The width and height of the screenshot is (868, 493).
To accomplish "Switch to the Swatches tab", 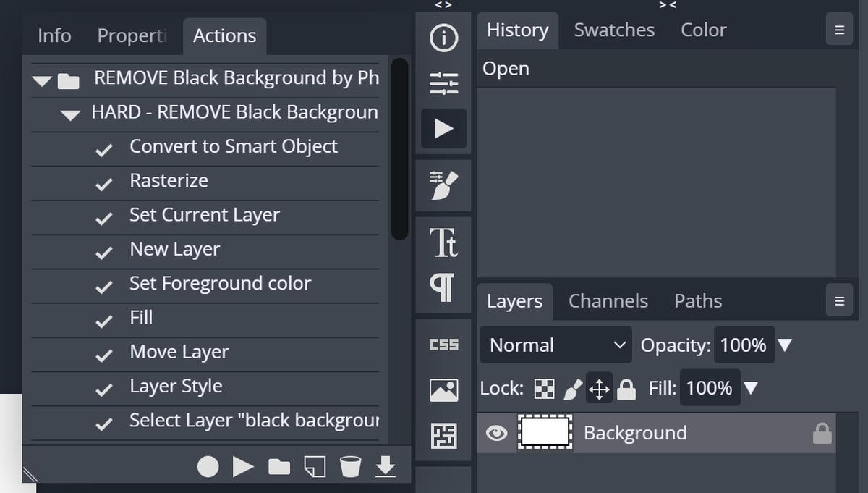I will 614,30.
